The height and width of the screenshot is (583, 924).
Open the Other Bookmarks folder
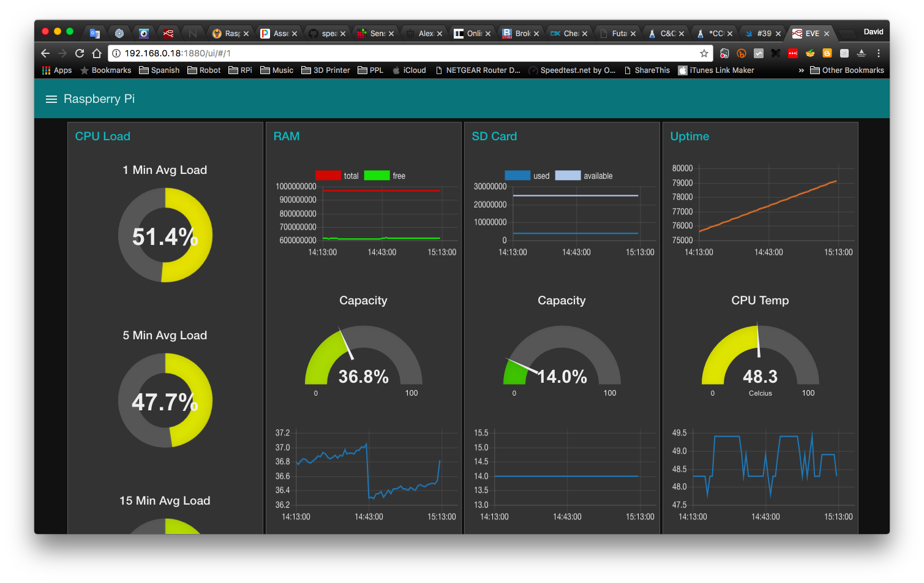(x=847, y=70)
